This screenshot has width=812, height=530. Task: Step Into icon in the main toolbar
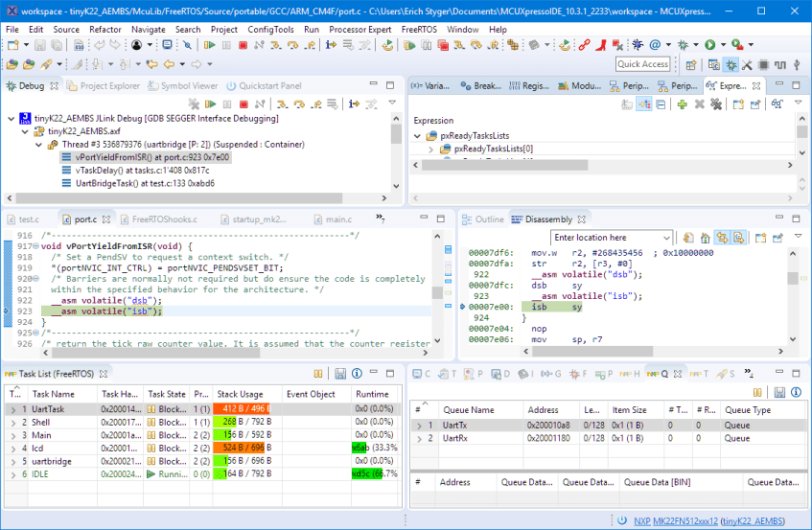276,46
